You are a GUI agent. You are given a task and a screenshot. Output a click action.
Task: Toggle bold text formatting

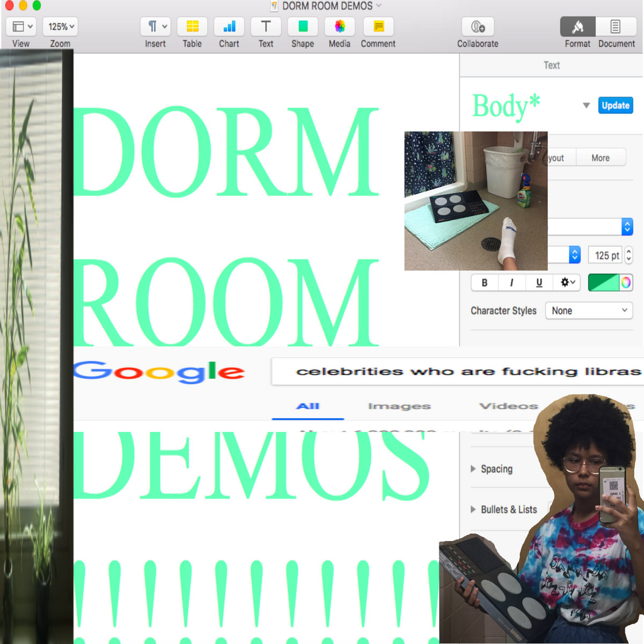click(485, 283)
